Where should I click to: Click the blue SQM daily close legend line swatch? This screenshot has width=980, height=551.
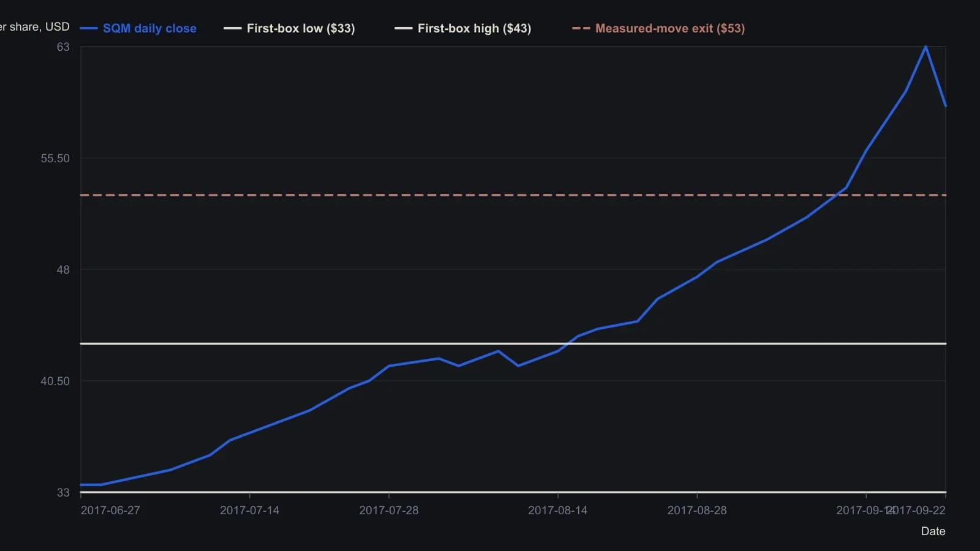(x=89, y=28)
